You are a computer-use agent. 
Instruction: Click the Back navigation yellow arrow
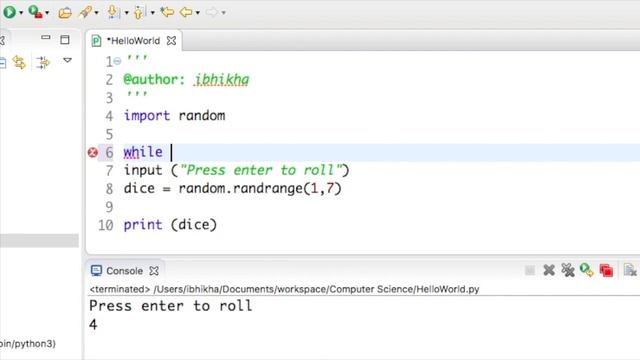pos(186,12)
